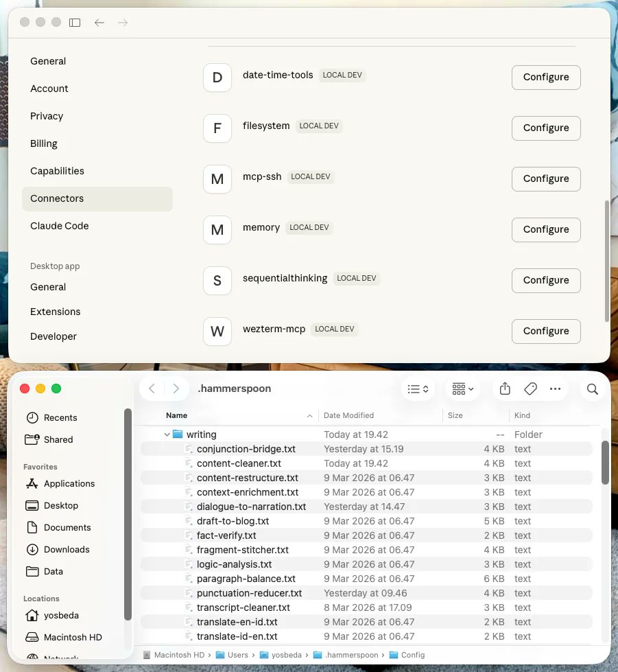This screenshot has width=618, height=672.
Task: Click the Finder sidebar scrollbar
Action: (x=128, y=514)
